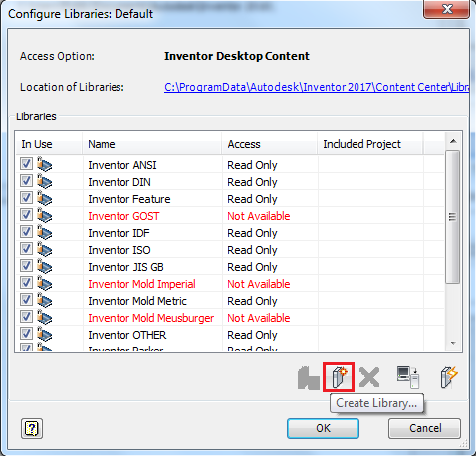The height and width of the screenshot is (456, 476).
Task: Click the Included Project column header
Action: 370,144
